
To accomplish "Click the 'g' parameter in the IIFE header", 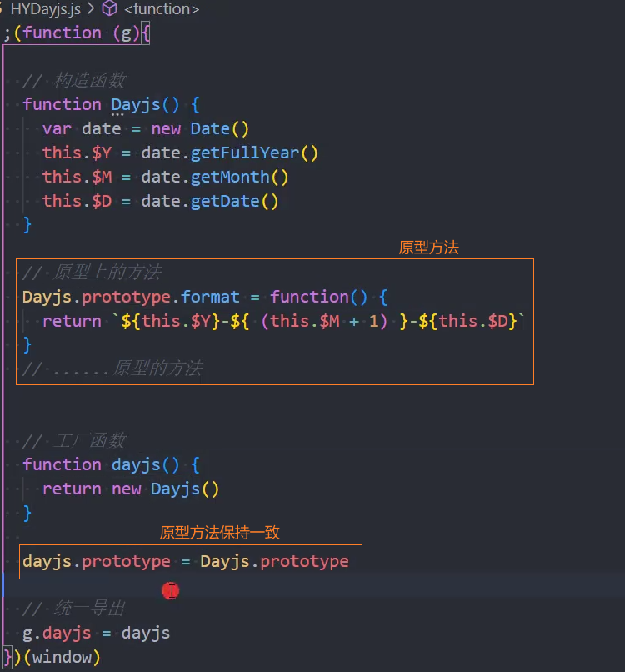I will pos(122,33).
